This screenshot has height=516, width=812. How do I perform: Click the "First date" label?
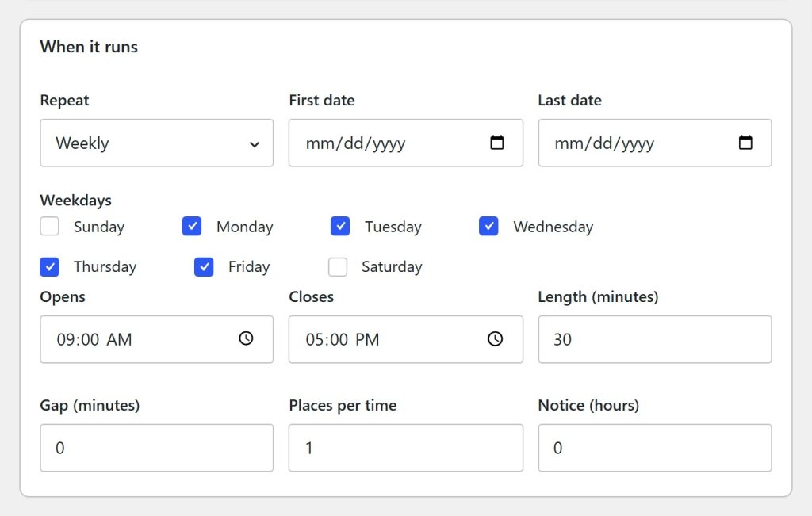tap(322, 101)
